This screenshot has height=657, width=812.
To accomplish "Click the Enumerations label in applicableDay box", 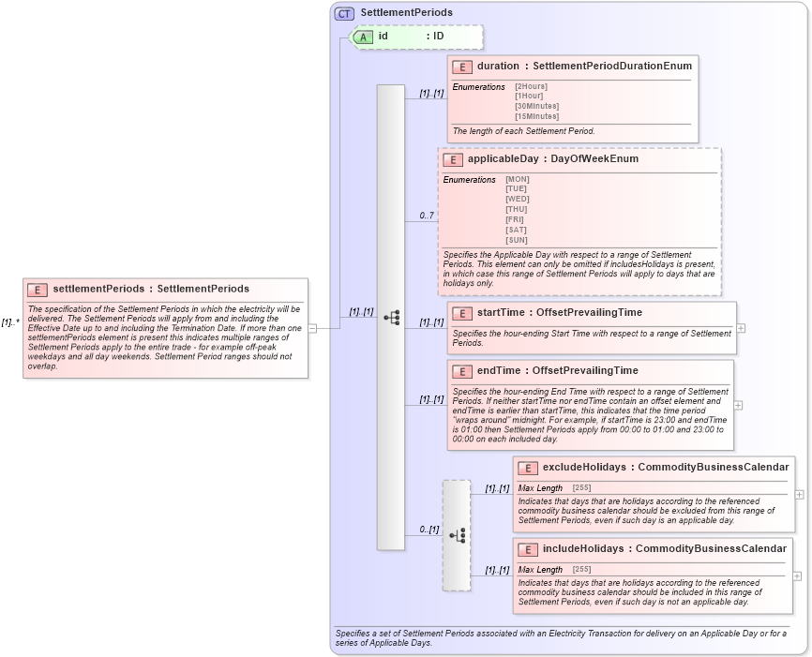I will point(469,180).
